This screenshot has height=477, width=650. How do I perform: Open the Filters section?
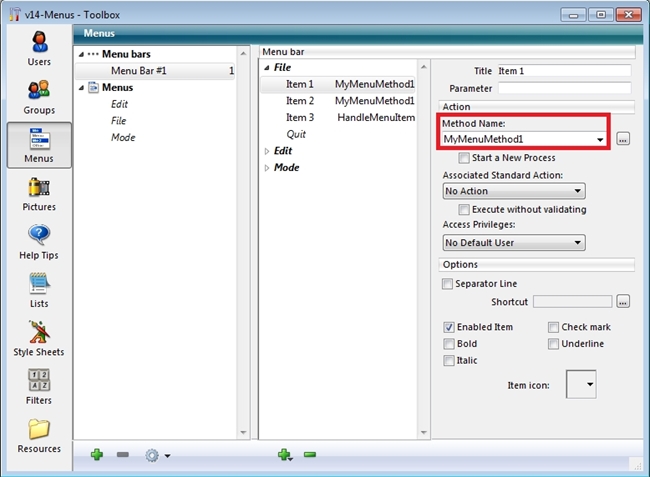pyautogui.click(x=39, y=386)
